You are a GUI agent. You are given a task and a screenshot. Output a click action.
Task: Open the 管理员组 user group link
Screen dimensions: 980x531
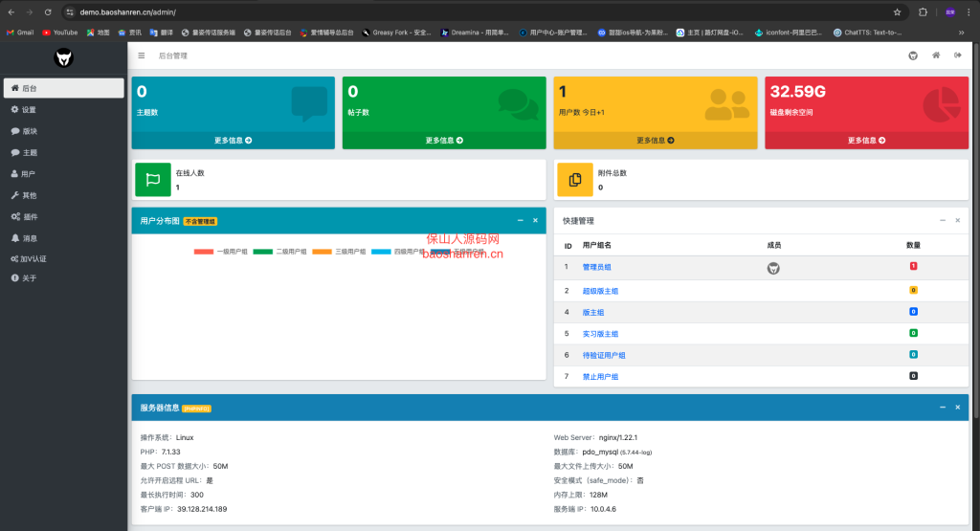tap(597, 267)
